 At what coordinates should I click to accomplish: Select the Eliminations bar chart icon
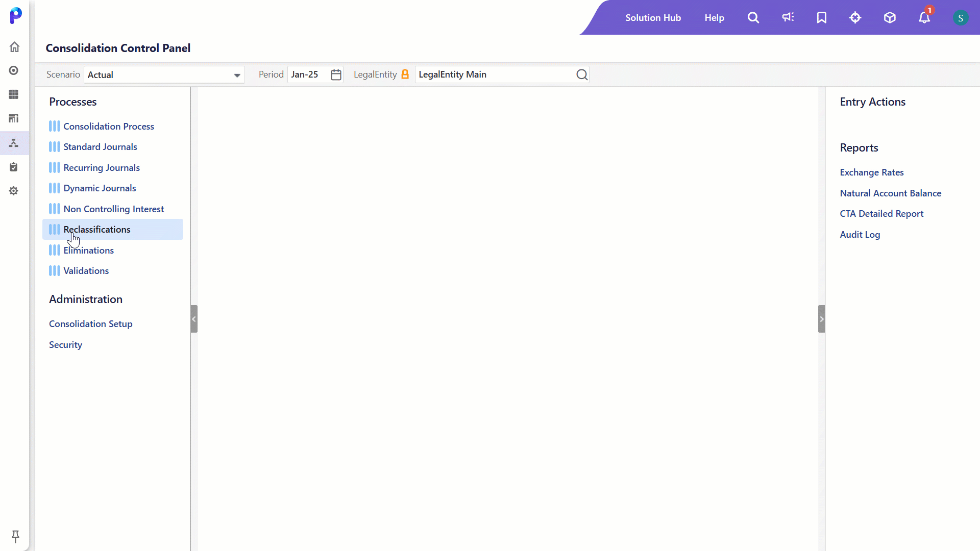55,249
